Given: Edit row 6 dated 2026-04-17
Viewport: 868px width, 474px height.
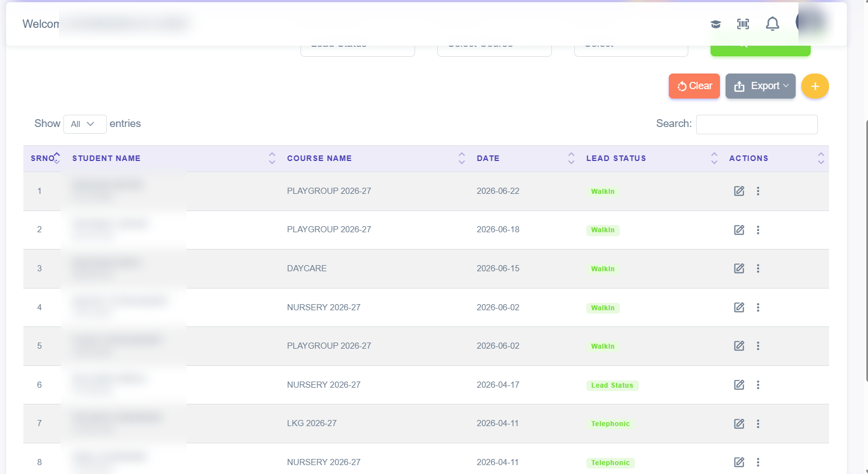Looking at the screenshot, I should [x=739, y=385].
